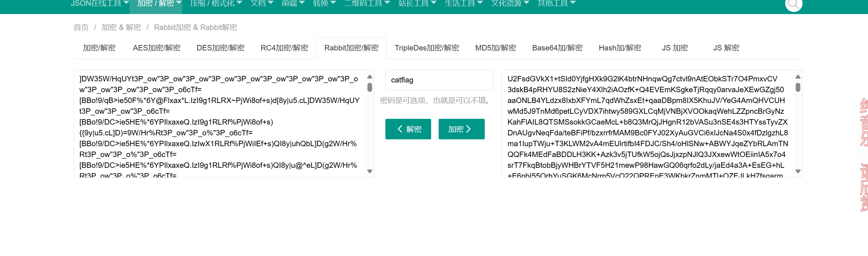Viewport: 868px width, 256px height.
Task: Go to 首页 breadcrumb link
Action: (81, 27)
